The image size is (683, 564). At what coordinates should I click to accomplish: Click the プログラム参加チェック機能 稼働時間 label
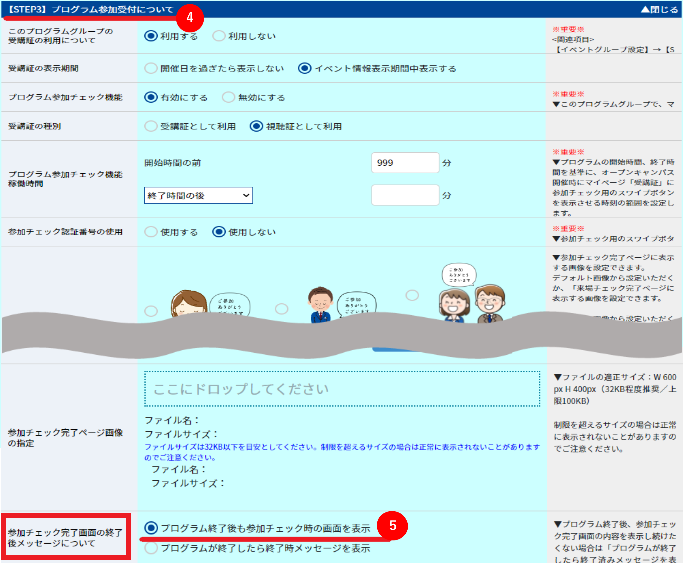(x=65, y=179)
